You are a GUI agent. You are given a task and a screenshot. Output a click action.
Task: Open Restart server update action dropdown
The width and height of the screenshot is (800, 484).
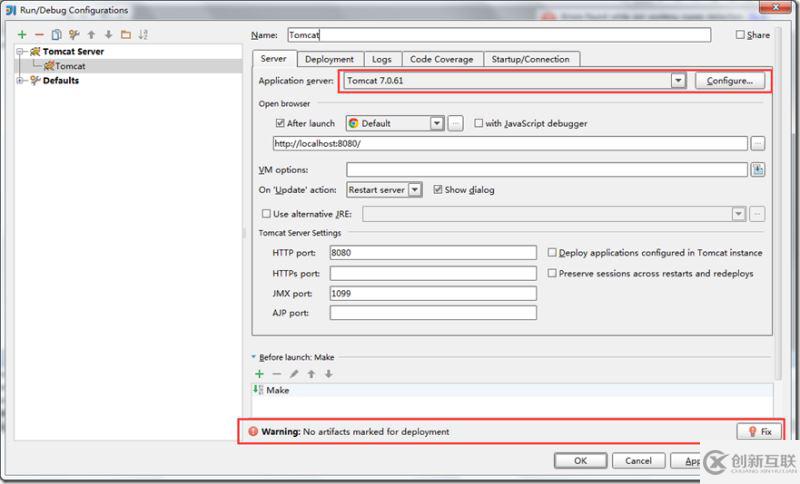click(415, 190)
